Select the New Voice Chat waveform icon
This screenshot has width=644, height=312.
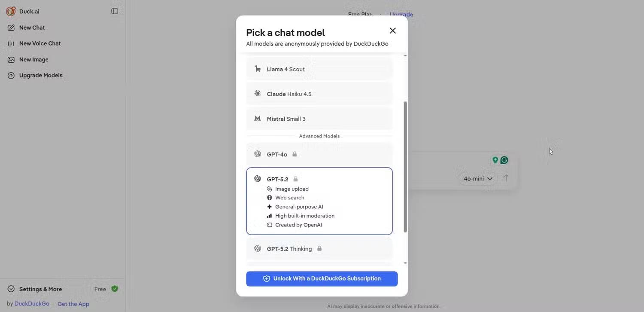(x=11, y=43)
